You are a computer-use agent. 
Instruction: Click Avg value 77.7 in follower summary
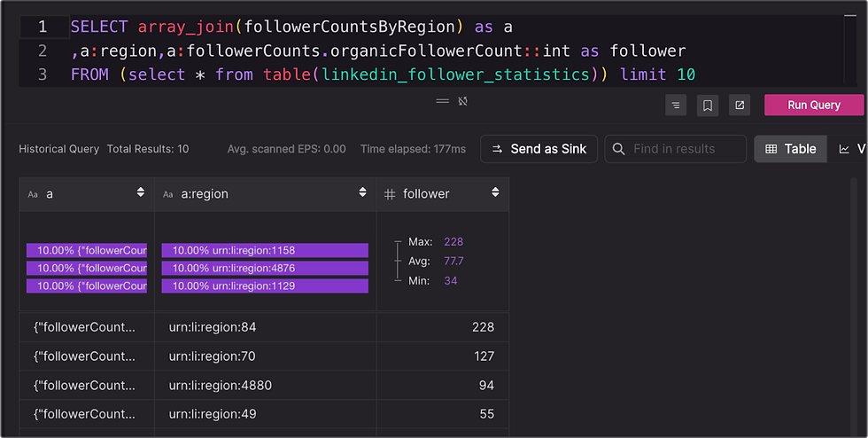453,261
